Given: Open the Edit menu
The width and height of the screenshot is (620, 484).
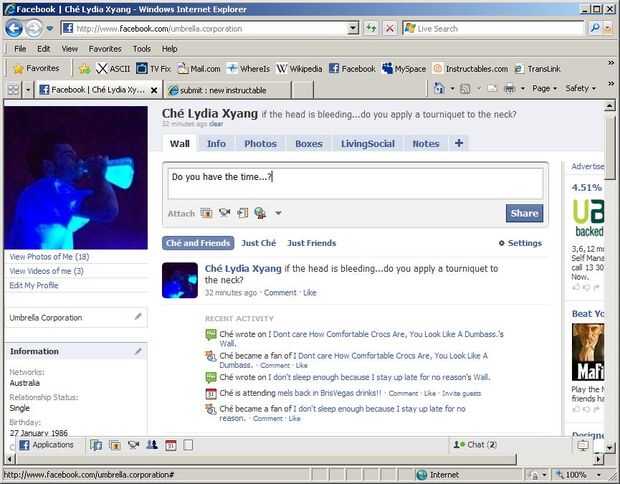Looking at the screenshot, I should [43, 49].
